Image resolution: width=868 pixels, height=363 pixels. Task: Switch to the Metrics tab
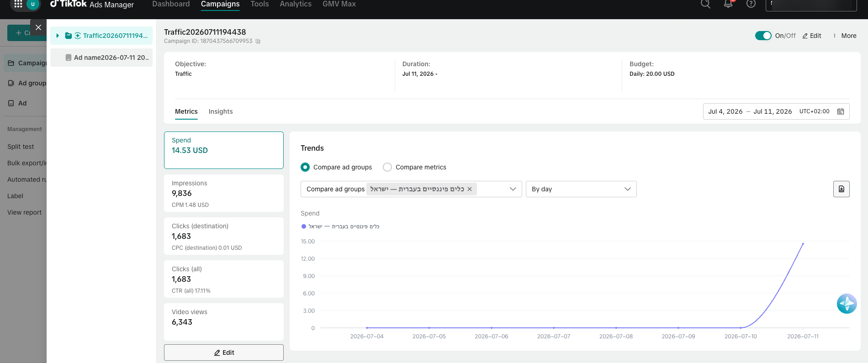click(x=186, y=111)
